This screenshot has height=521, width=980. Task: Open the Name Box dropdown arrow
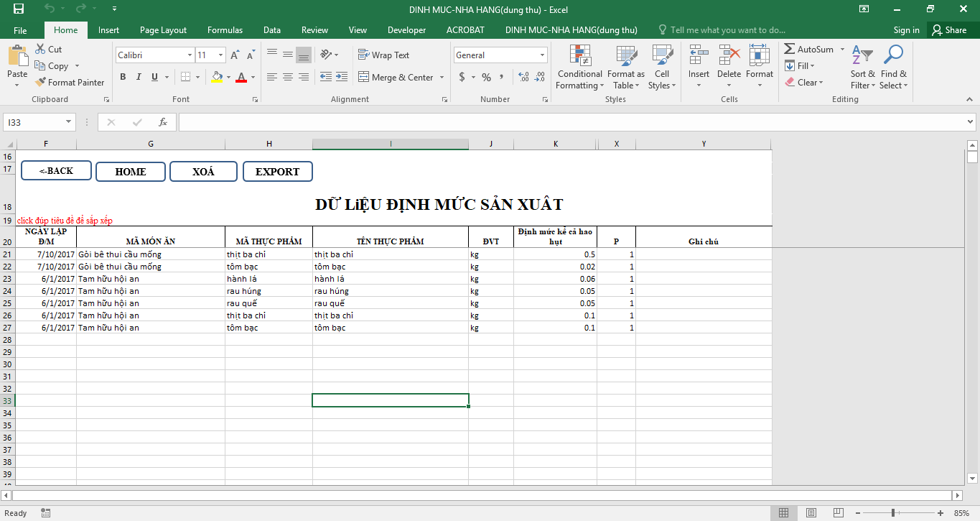69,122
